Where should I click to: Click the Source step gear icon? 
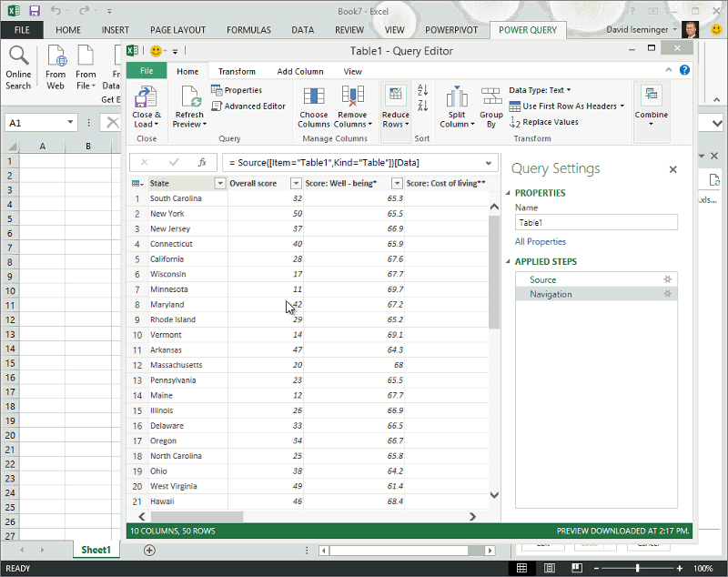(668, 279)
